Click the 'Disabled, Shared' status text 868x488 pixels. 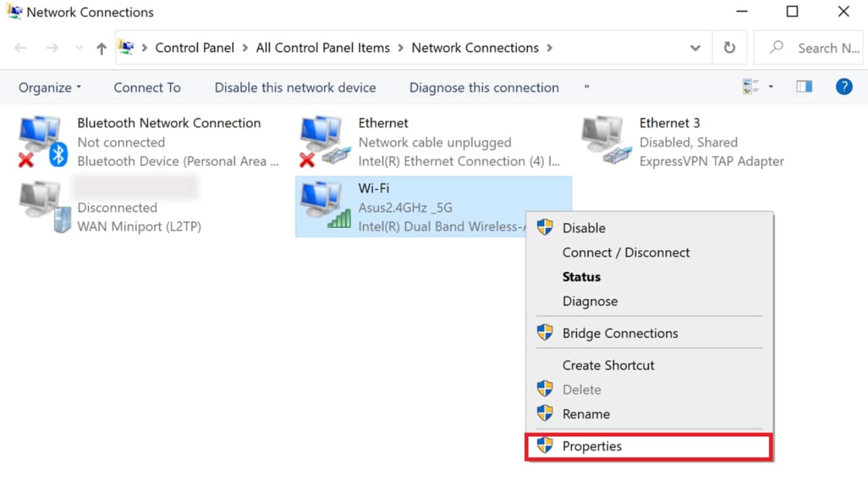(688, 142)
